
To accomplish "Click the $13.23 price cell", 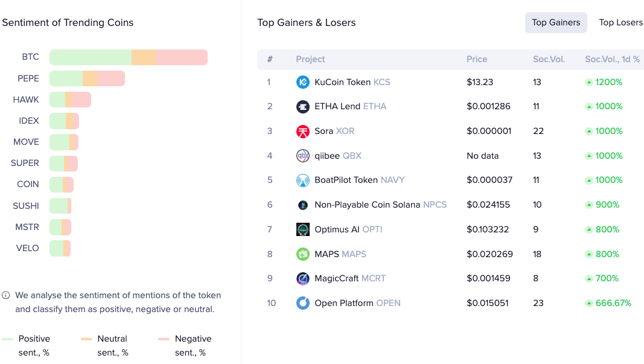I will [480, 82].
